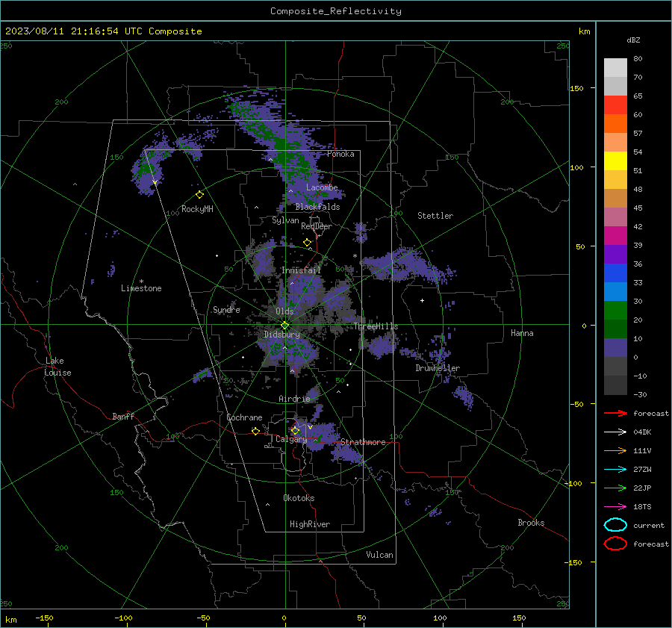Click the Calgary city label
672x628 pixels.
pyautogui.click(x=291, y=439)
